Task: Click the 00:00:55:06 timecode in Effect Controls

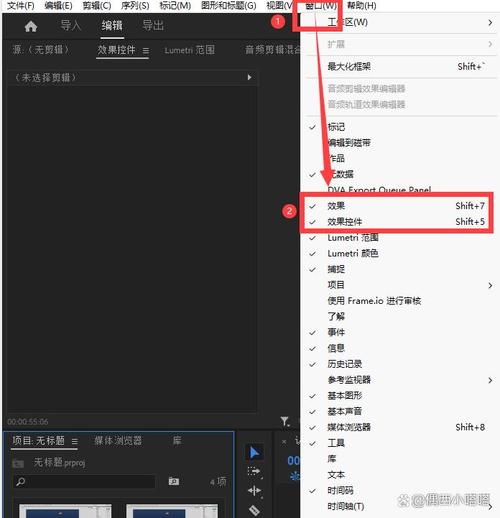Action: click(x=28, y=422)
